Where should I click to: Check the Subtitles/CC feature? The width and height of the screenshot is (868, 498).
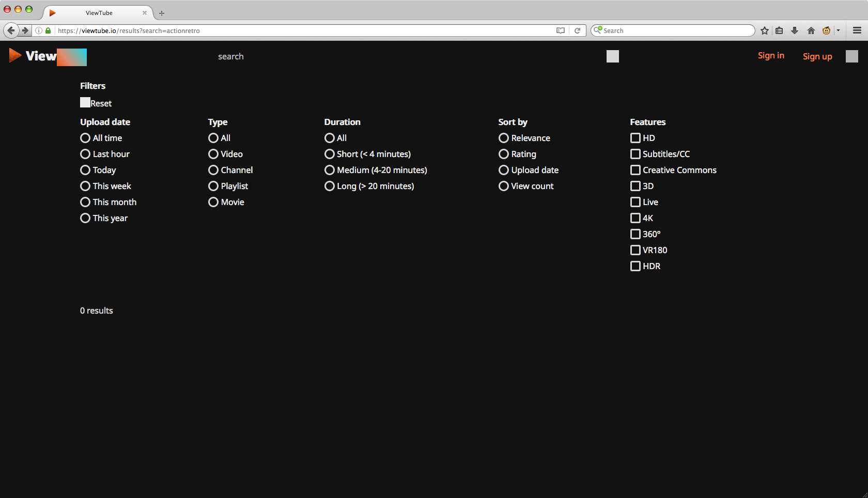[636, 154]
